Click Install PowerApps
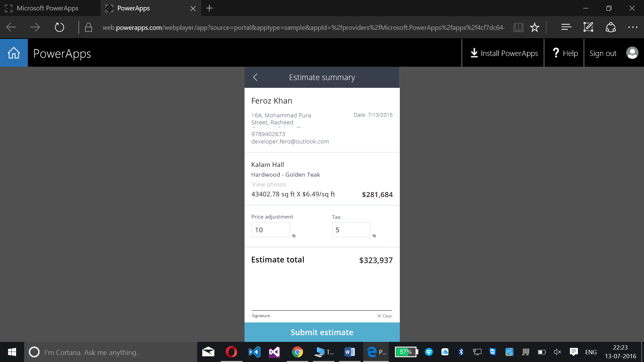This screenshot has height=362, width=644. tap(504, 53)
